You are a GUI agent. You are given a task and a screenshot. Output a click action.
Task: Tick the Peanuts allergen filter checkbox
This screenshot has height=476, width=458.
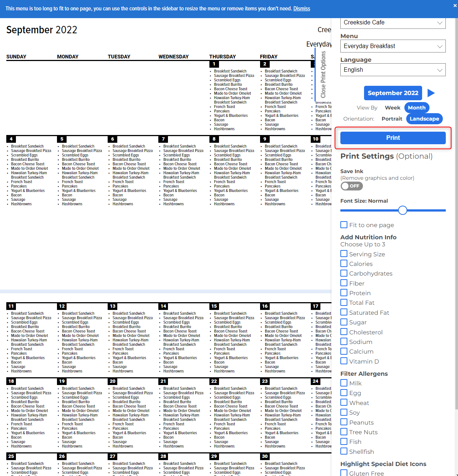[344, 422]
